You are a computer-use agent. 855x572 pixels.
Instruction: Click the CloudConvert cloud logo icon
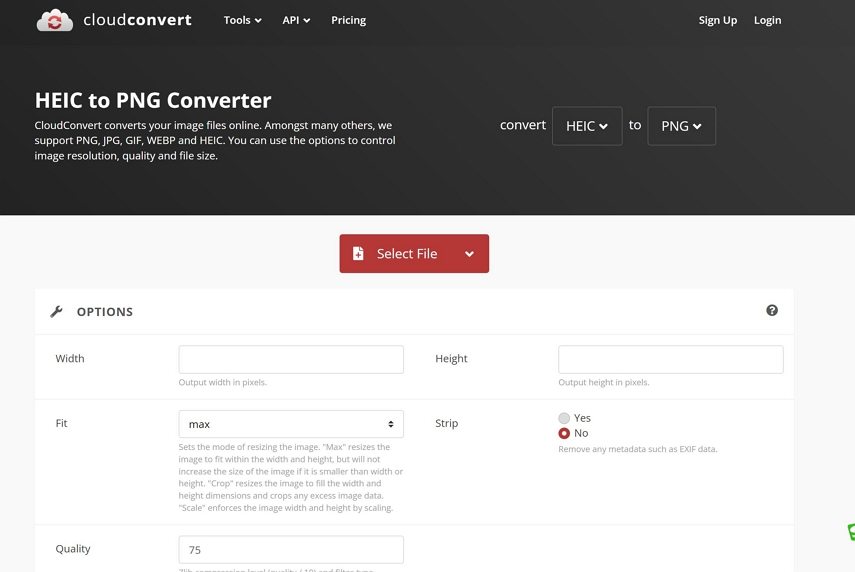tap(55, 20)
